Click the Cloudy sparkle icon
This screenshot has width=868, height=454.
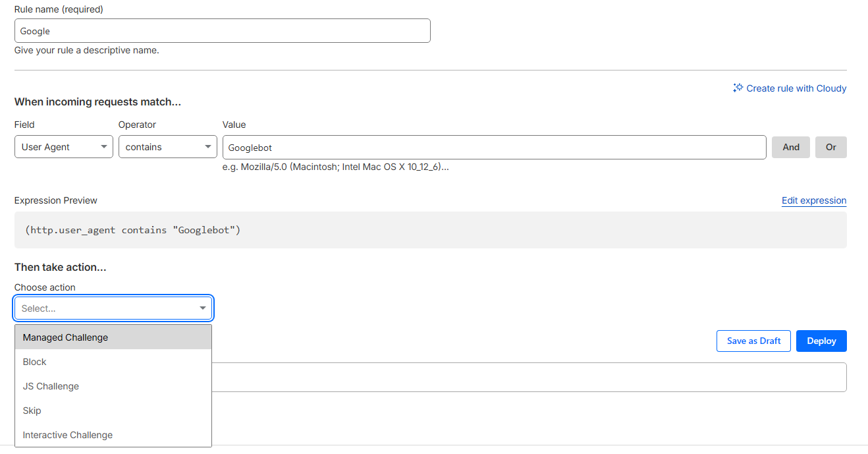738,88
